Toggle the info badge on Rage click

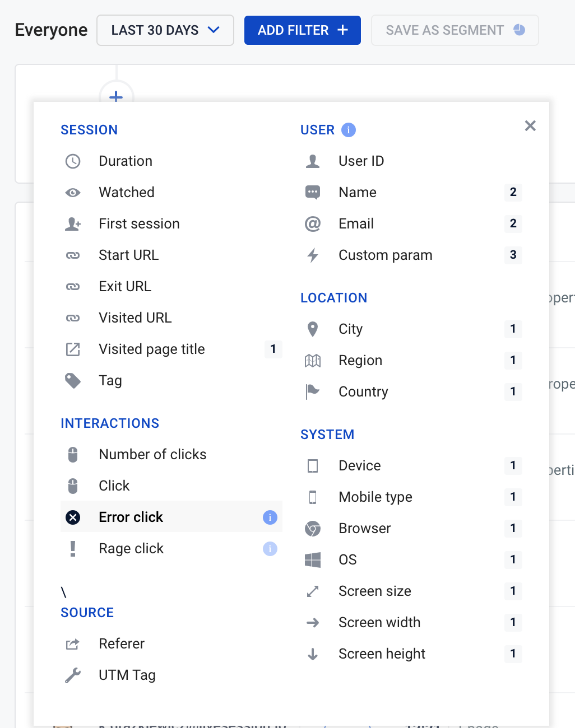pos(270,548)
